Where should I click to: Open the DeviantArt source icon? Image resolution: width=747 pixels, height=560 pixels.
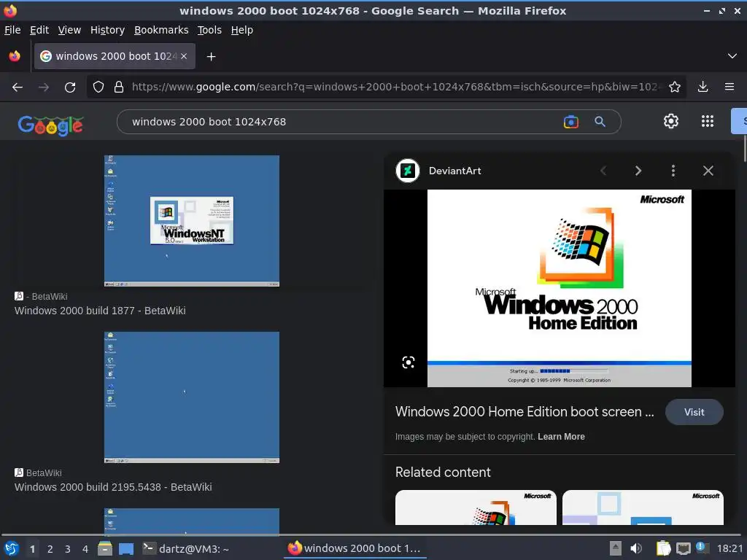click(x=407, y=171)
